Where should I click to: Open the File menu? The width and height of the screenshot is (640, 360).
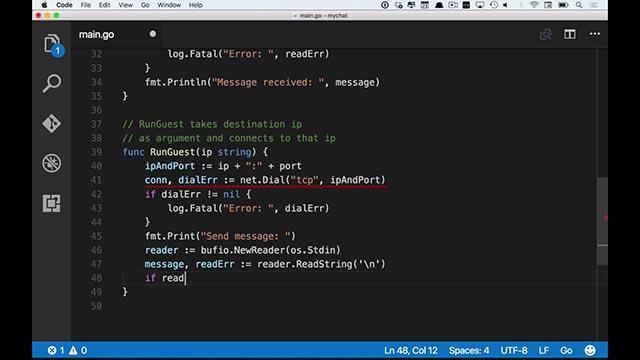tap(86, 5)
